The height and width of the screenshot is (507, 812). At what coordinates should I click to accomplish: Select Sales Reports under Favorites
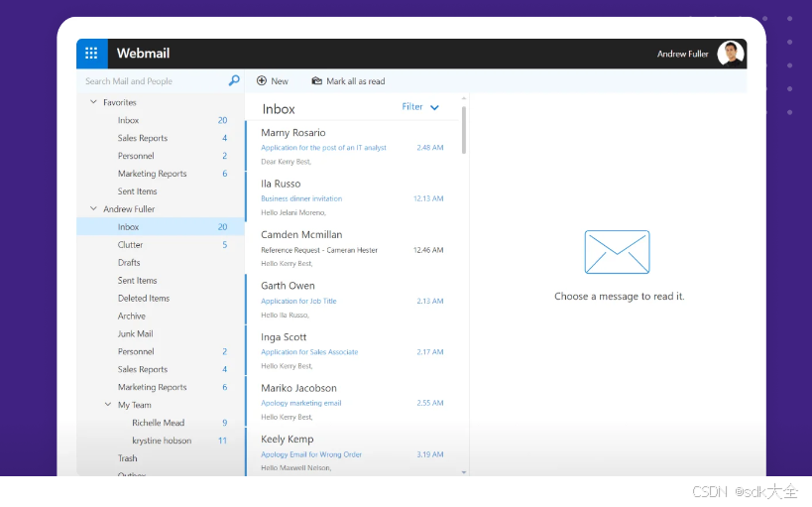[x=161, y=138]
